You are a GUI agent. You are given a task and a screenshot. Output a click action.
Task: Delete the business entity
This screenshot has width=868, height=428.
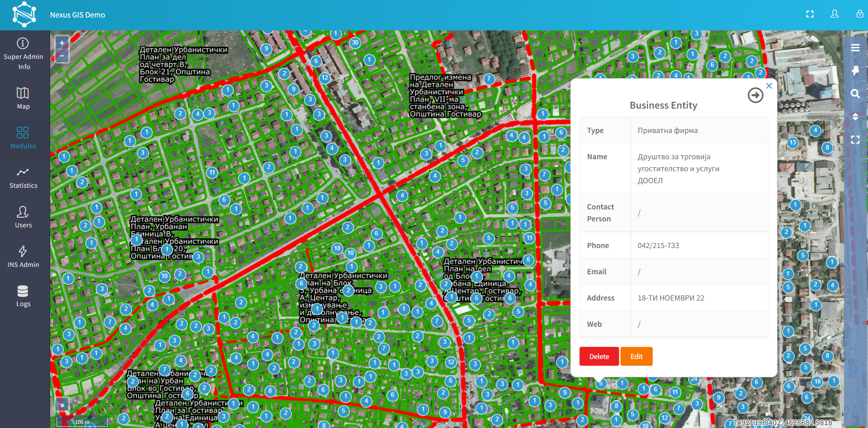pyautogui.click(x=599, y=356)
